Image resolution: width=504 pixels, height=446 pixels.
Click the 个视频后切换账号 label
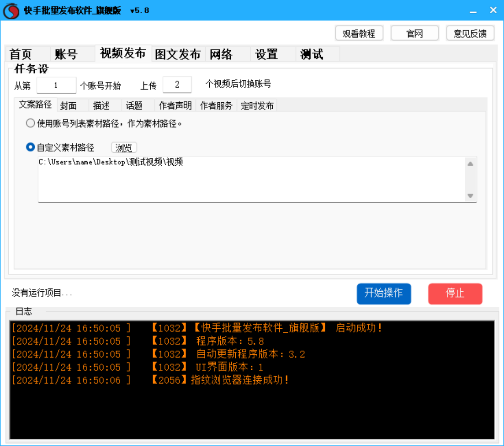pos(238,84)
